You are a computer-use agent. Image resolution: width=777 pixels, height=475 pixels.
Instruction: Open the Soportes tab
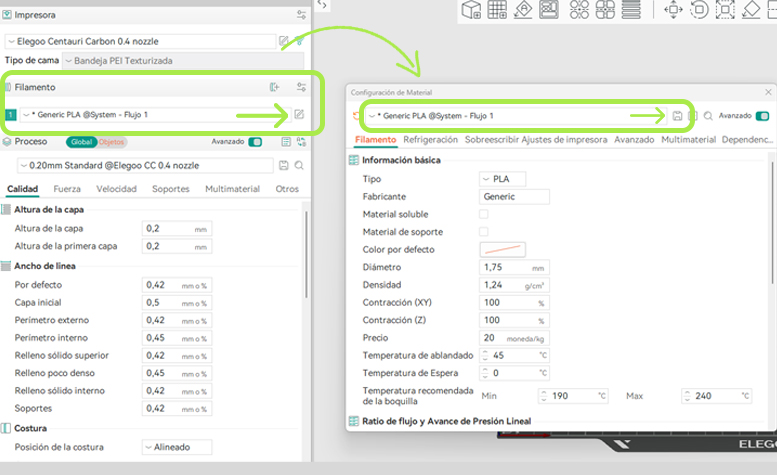(x=171, y=189)
